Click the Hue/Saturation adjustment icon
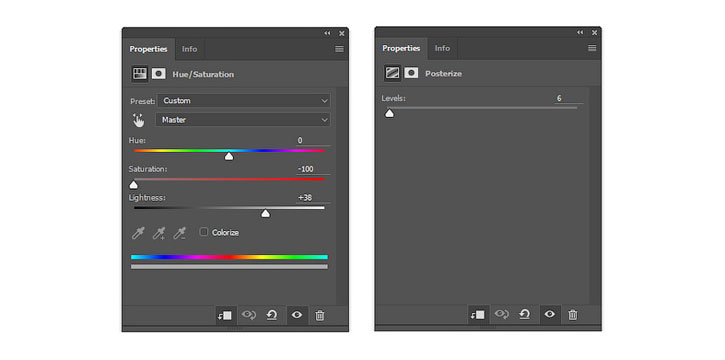Image resolution: width=725 pixels, height=360 pixels. [139, 73]
